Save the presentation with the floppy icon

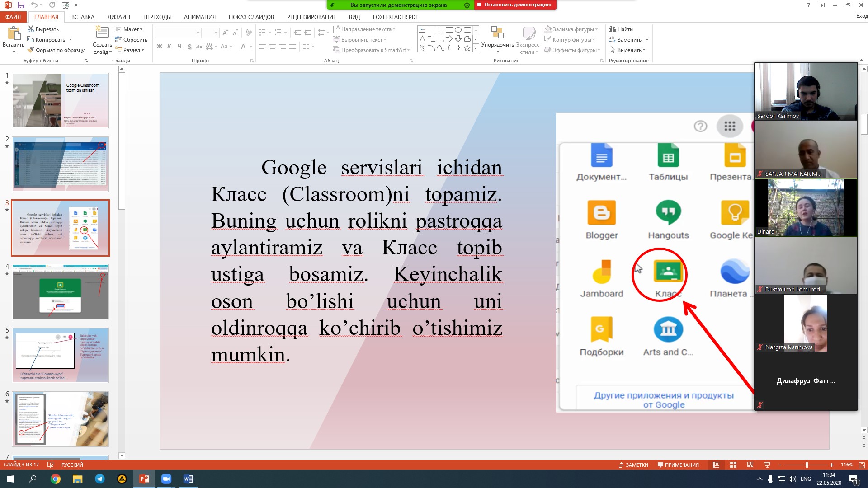(x=21, y=5)
